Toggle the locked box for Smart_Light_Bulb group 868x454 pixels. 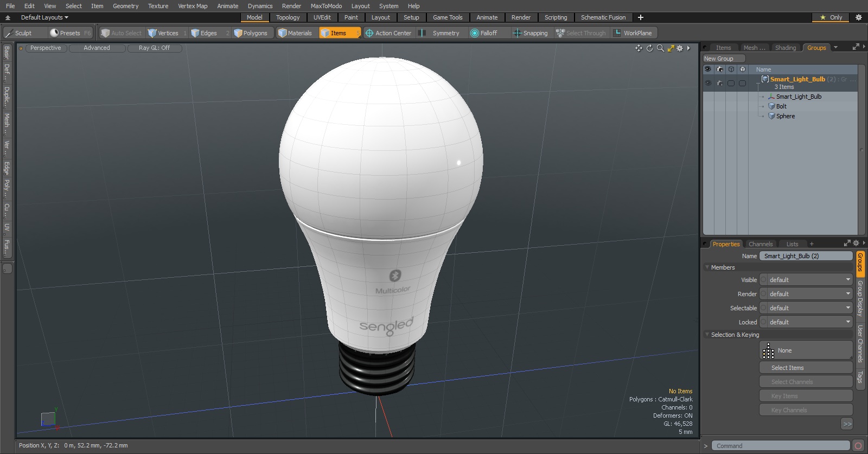(743, 83)
